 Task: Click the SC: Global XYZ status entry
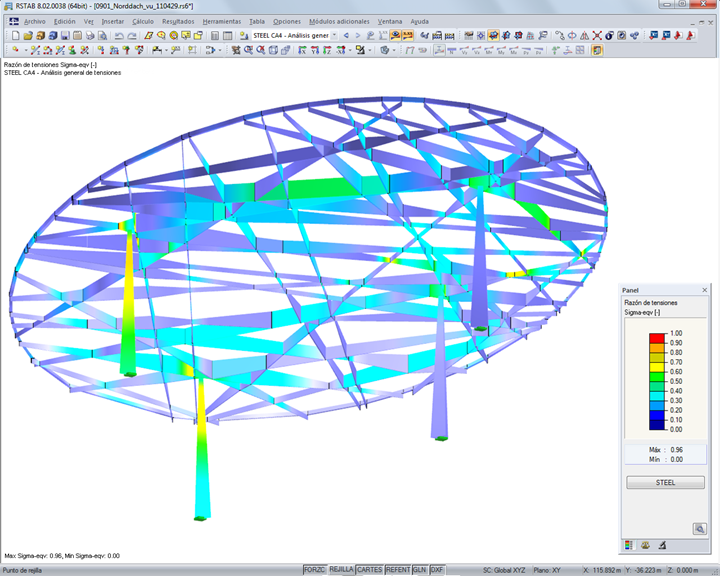click(x=504, y=570)
